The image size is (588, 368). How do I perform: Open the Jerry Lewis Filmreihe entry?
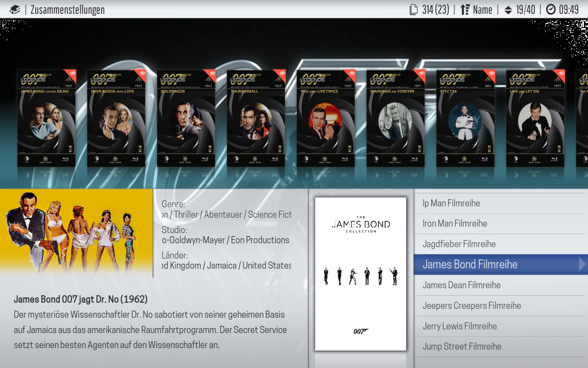tap(501, 326)
